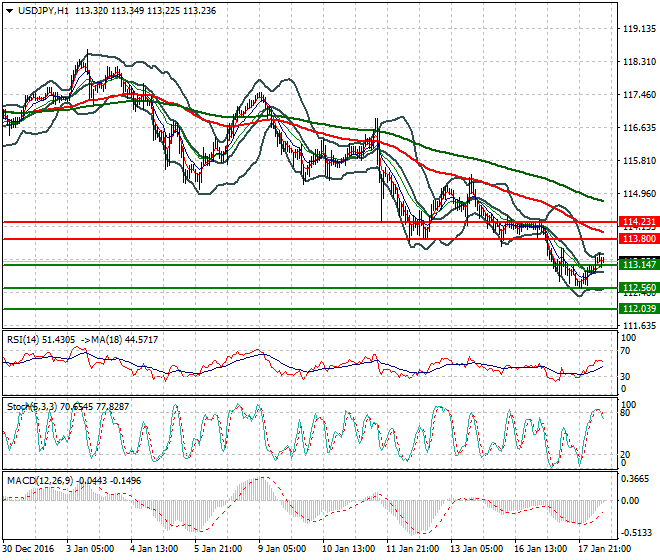The width and height of the screenshot is (660, 560).
Task: Click the Stochastic 80 level scale value
Action: point(626,413)
